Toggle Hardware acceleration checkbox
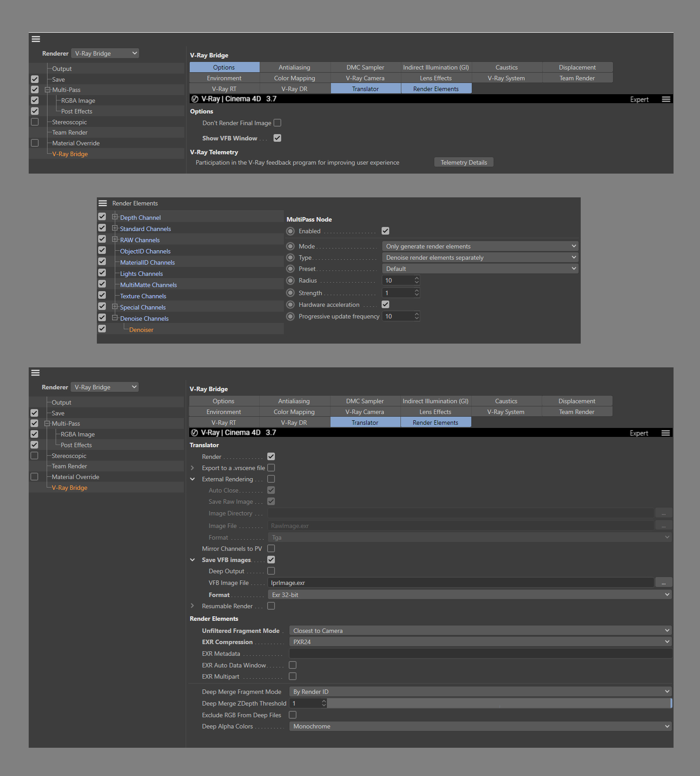This screenshot has width=700, height=776. [386, 305]
